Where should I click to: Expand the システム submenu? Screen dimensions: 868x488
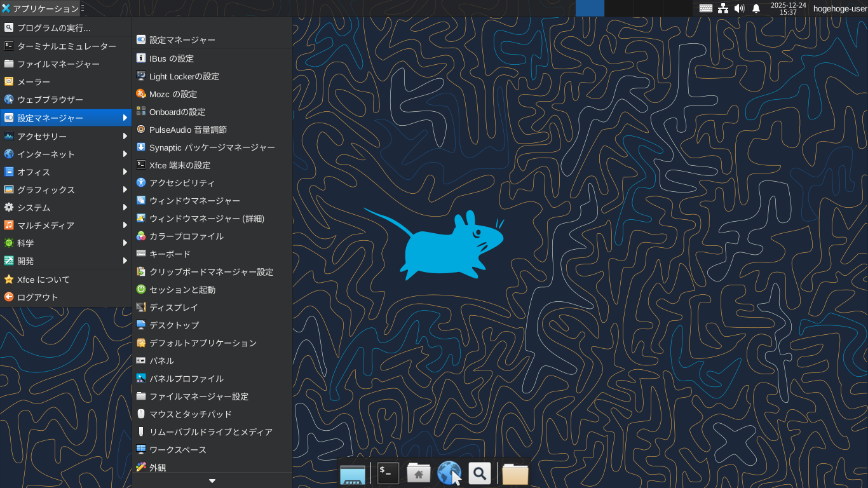point(66,208)
